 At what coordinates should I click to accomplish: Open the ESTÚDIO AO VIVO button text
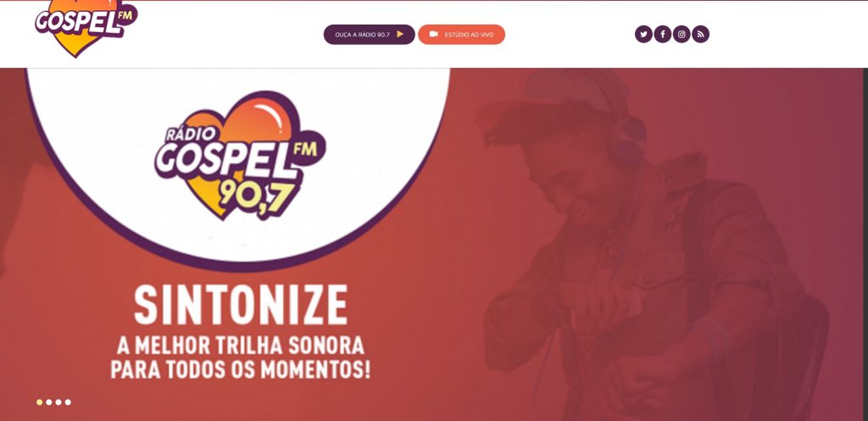(469, 34)
